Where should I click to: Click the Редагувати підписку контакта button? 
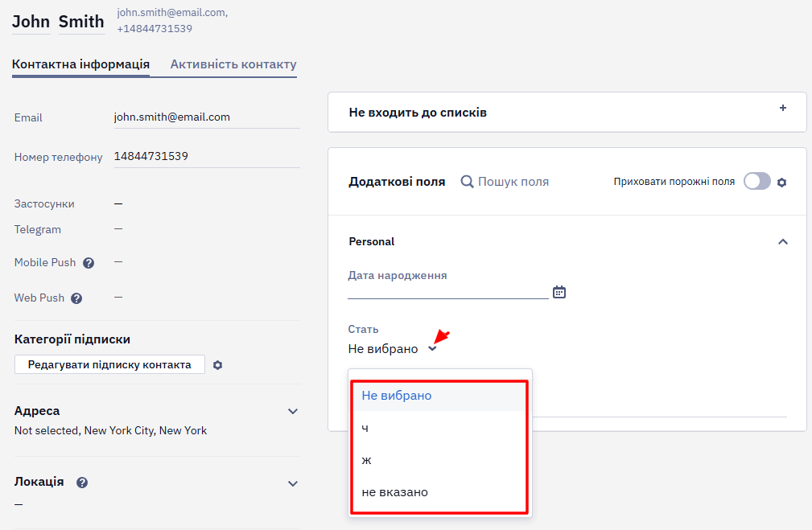[109, 364]
